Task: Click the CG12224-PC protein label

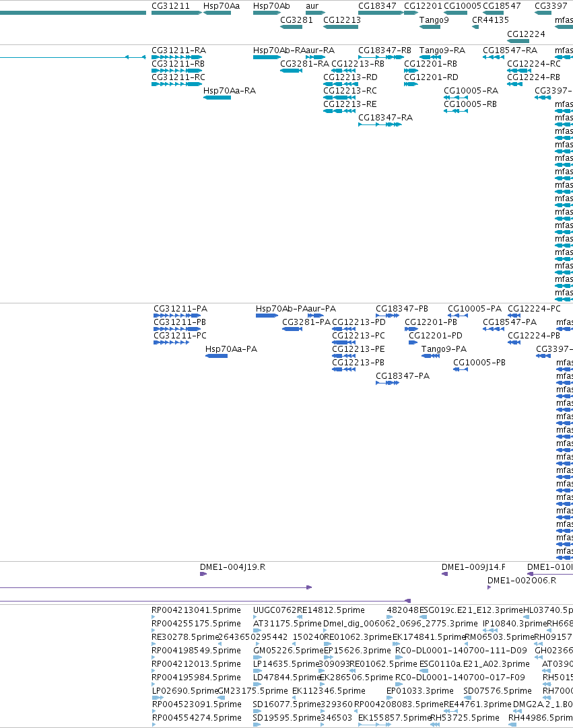Action: tap(535, 309)
